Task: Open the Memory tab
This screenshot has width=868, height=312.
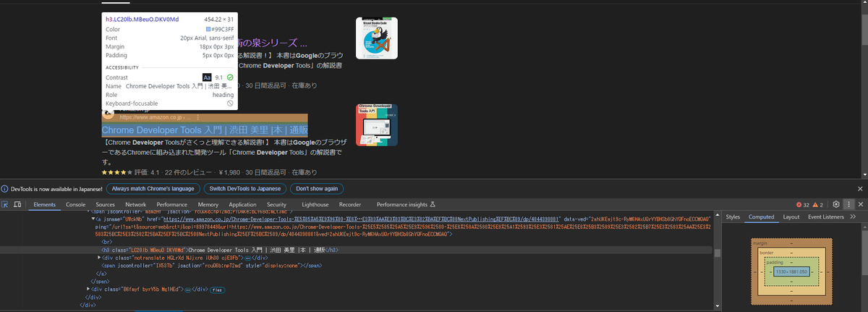Action: [x=208, y=205]
